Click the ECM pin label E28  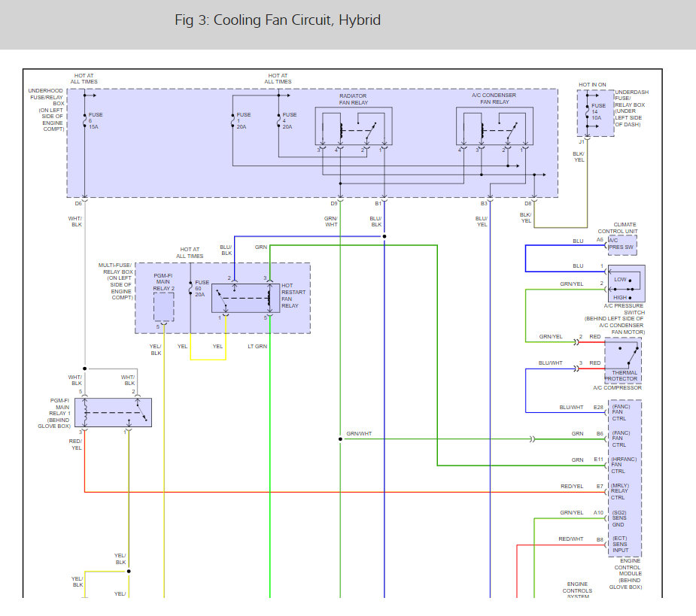(598, 408)
